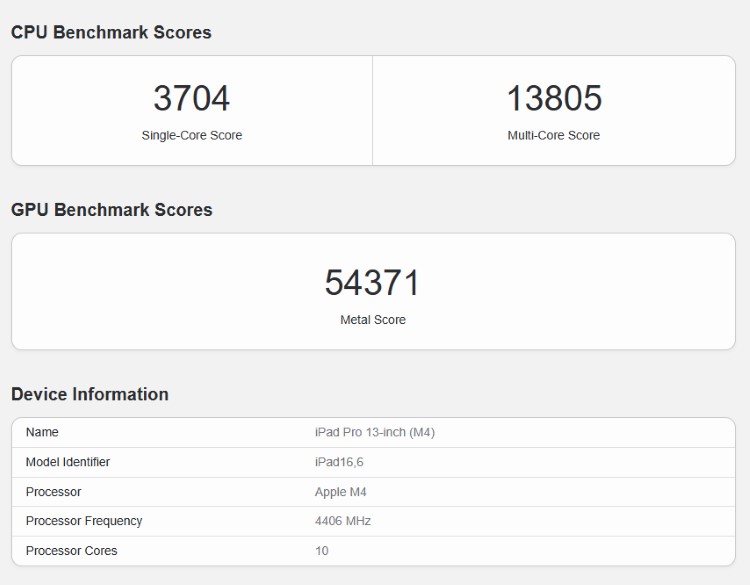Click the Model Identifier label
The width and height of the screenshot is (750, 585).
pos(68,462)
